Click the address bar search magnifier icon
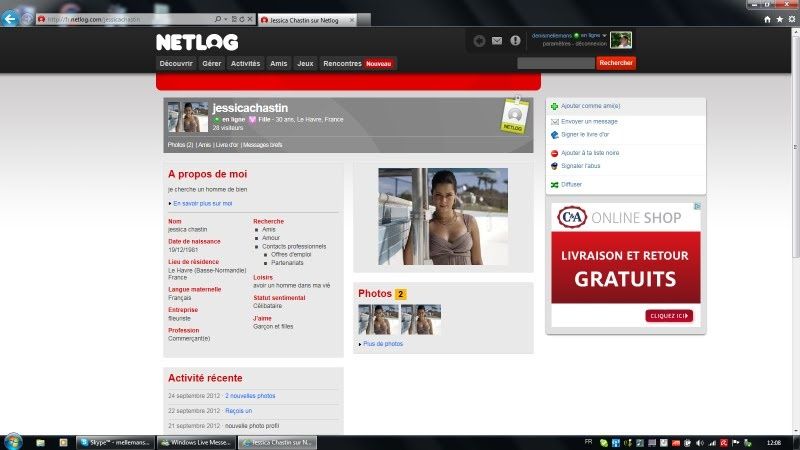The image size is (800, 450). coord(218,19)
